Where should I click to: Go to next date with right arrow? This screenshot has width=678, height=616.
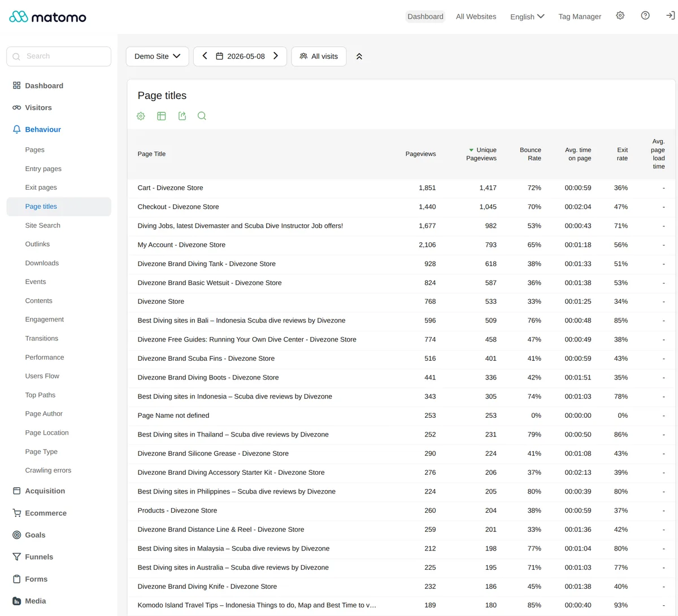coord(276,56)
